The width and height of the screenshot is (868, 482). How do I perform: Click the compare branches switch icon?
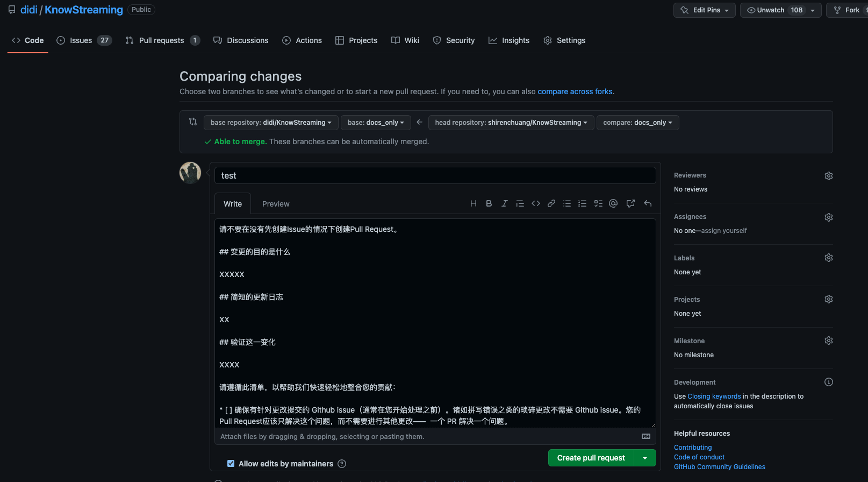coord(193,122)
